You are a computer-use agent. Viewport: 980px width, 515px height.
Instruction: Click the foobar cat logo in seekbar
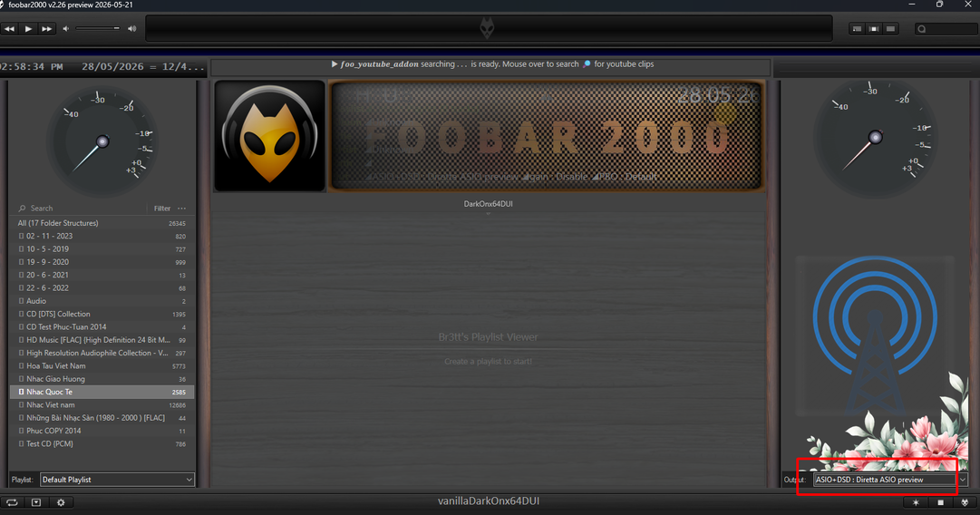pyautogui.click(x=487, y=28)
